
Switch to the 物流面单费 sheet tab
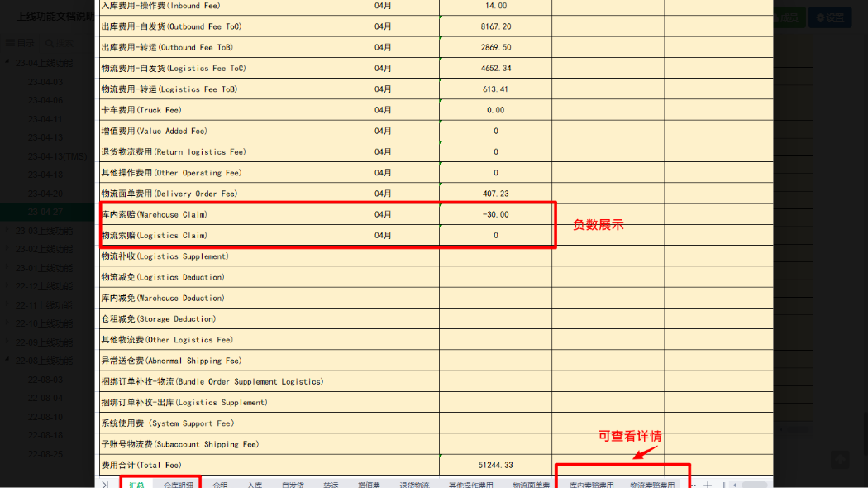point(532,484)
